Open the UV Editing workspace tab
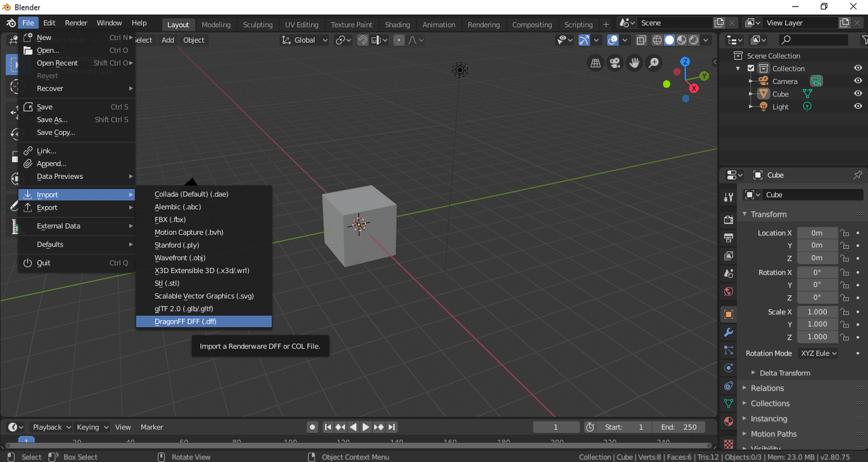Screen dimensions: 868x462 tap(302, 24)
